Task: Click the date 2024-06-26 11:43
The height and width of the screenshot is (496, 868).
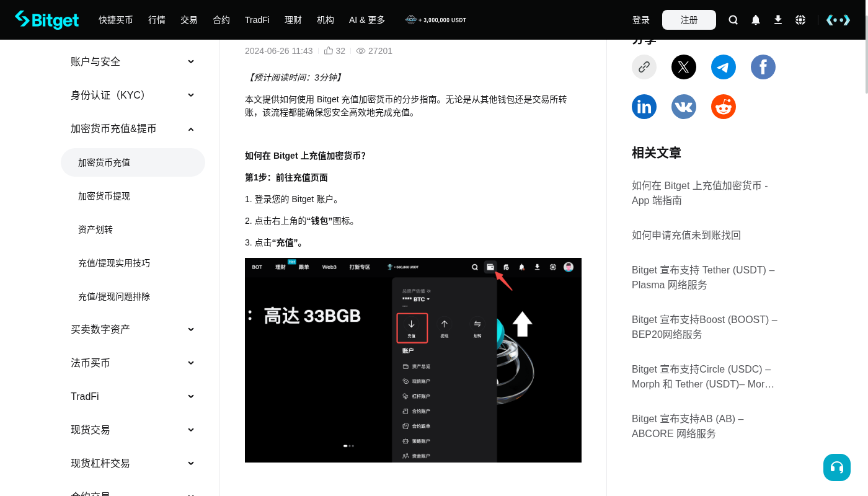Action: click(x=279, y=51)
